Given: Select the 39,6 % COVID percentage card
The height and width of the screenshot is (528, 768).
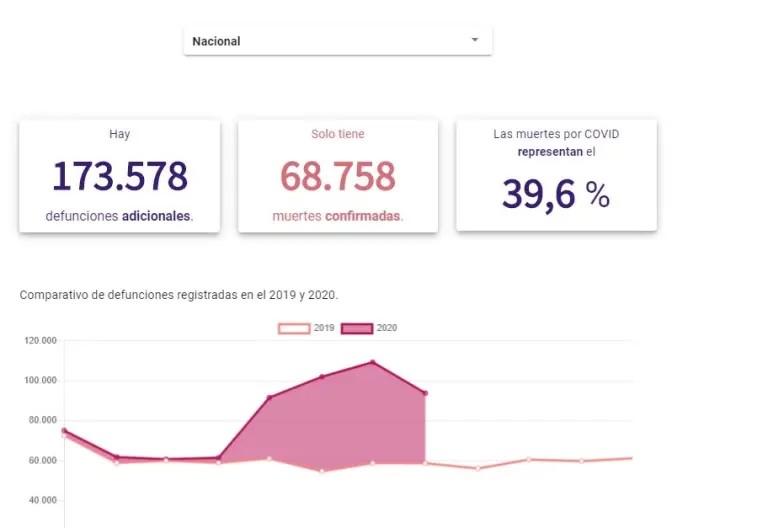Looking at the screenshot, I should (x=556, y=176).
